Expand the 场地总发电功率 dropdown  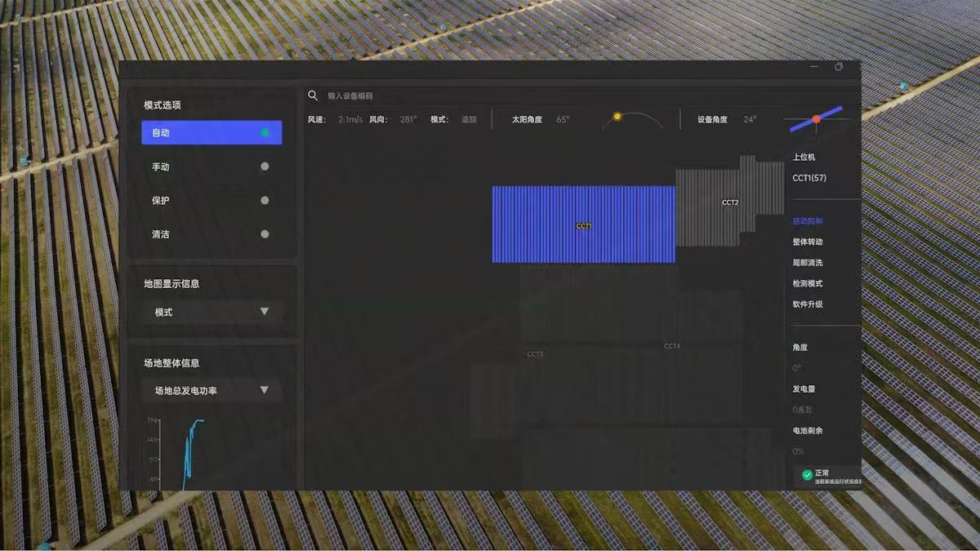(x=212, y=391)
